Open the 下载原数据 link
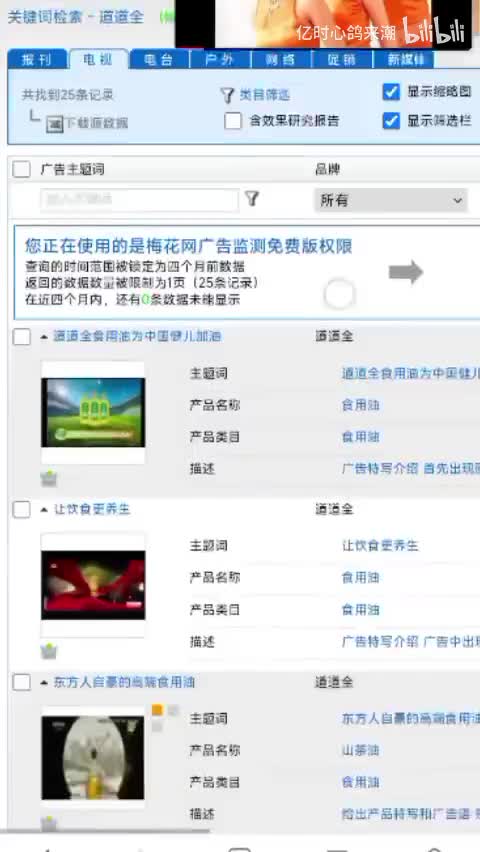Screen dimensions: 480x852 (x=96, y=123)
